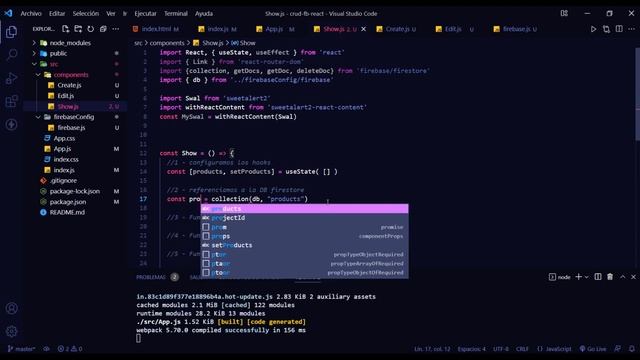Open Ayuda menu
This screenshot has height=360, width=640.
pos(204,13)
